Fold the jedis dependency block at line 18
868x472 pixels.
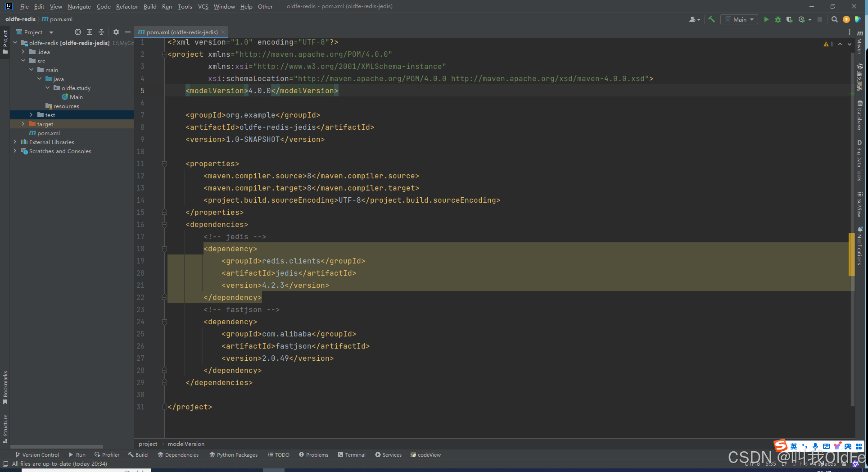pos(164,249)
